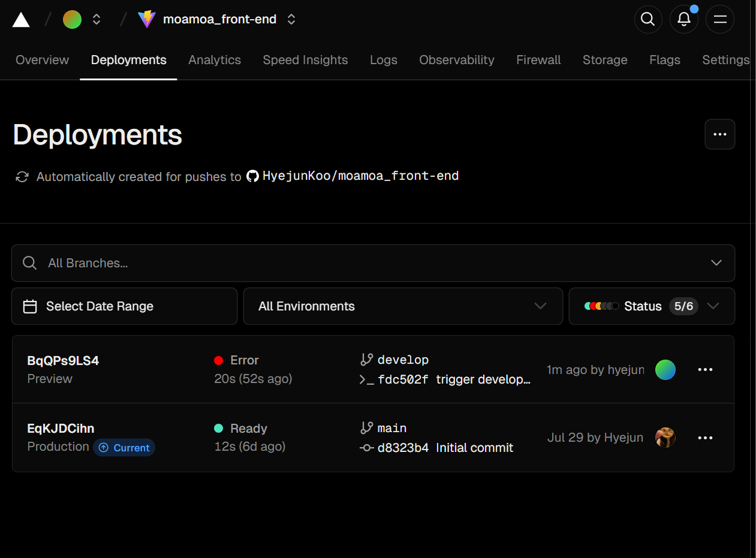Open the Observability tab

tap(457, 60)
